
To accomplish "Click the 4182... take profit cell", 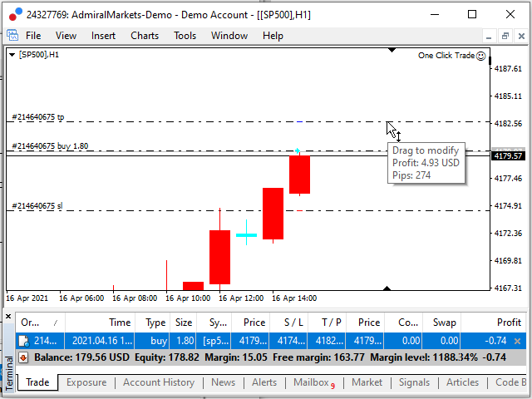I will (327, 341).
